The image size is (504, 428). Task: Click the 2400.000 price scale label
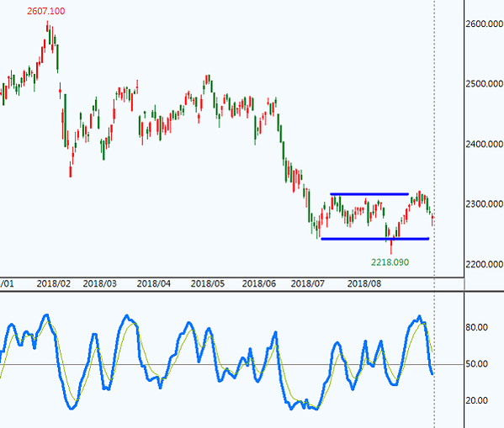[x=485, y=144]
